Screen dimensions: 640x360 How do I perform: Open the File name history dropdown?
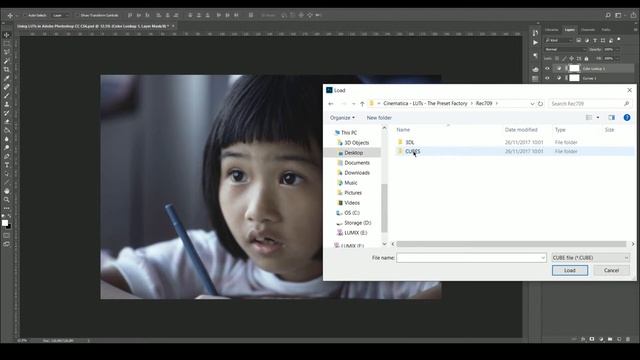[x=542, y=258]
